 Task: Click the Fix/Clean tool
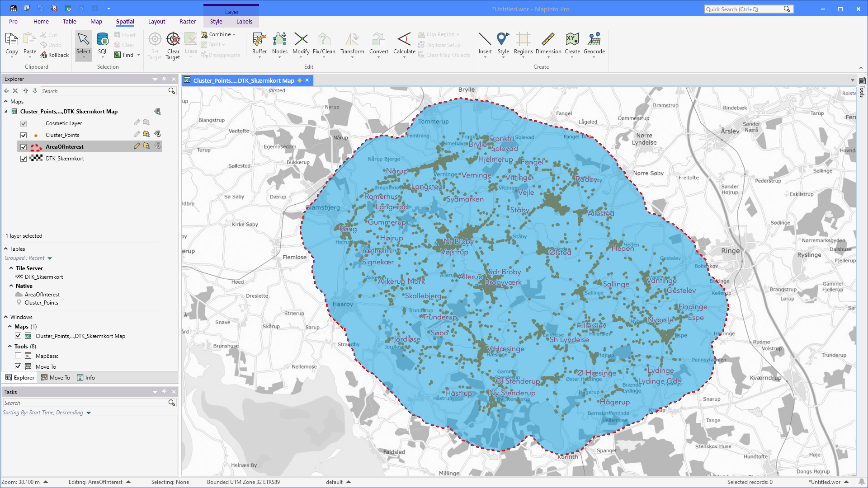(x=324, y=45)
